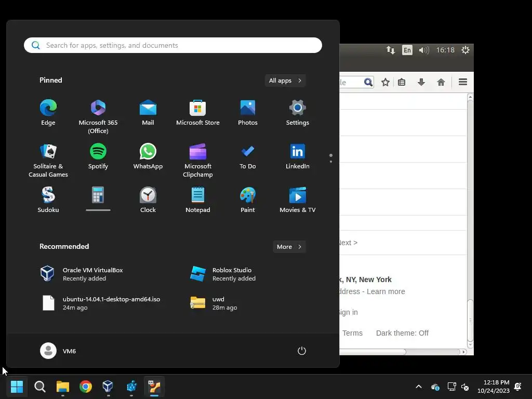Click Ubuntu network indicator in VM
This screenshot has height=399, width=532.
391,50
